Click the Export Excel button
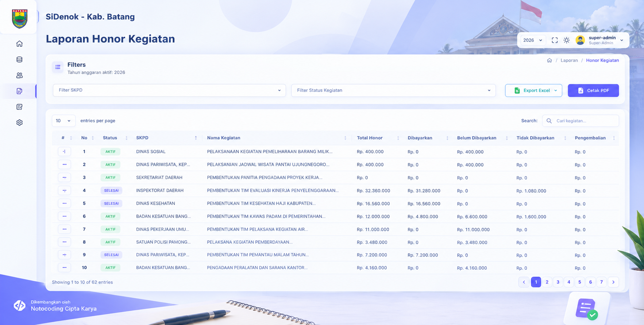This screenshot has height=325, width=644. [533, 90]
